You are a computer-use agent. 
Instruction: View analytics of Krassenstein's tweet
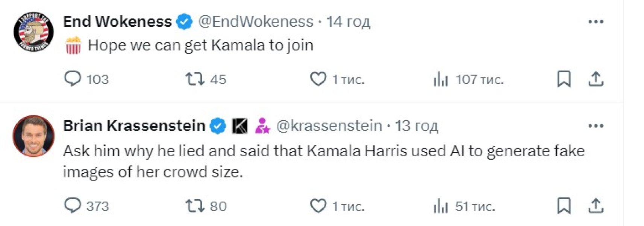click(x=441, y=206)
